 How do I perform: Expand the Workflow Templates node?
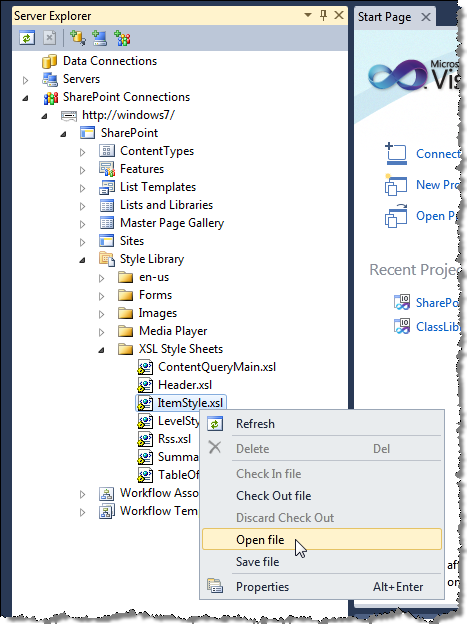click(x=82, y=513)
